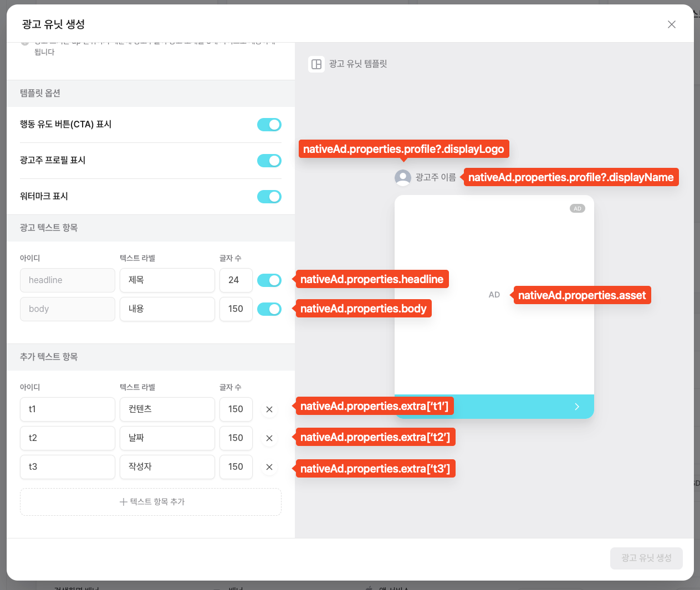Disable the advertiser profile display toggle
Viewport: 700px width, 590px height.
(269, 161)
